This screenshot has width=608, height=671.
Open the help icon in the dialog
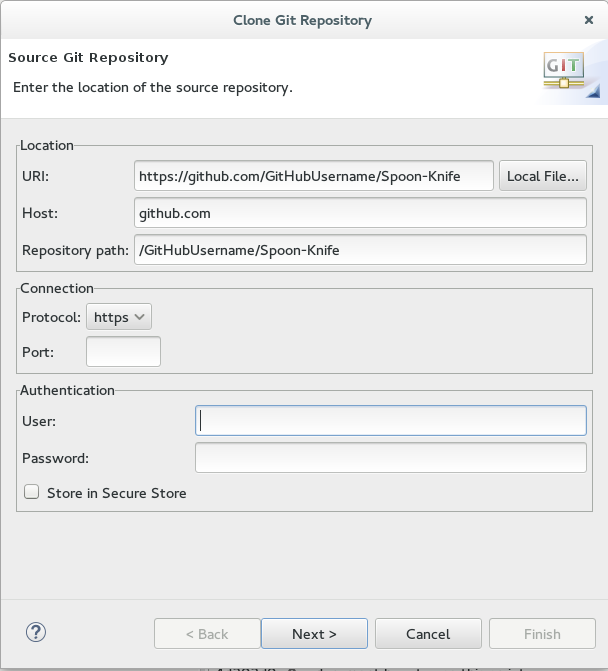[x=36, y=632]
